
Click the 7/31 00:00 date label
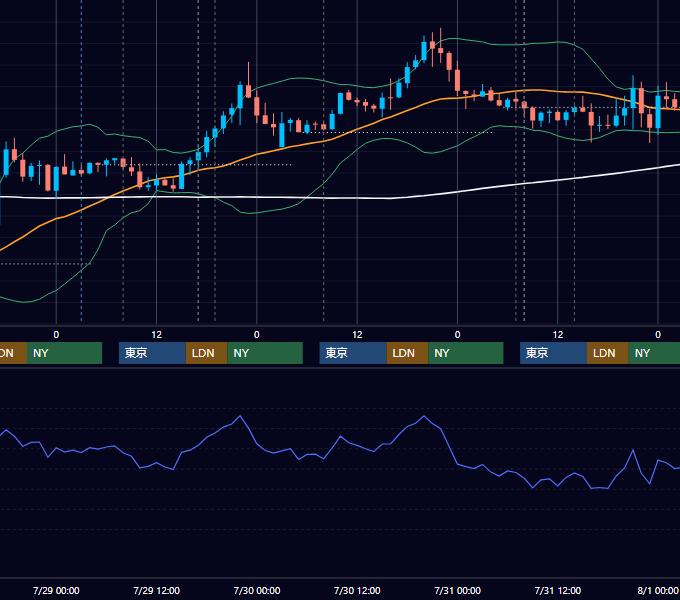[x=458, y=590]
